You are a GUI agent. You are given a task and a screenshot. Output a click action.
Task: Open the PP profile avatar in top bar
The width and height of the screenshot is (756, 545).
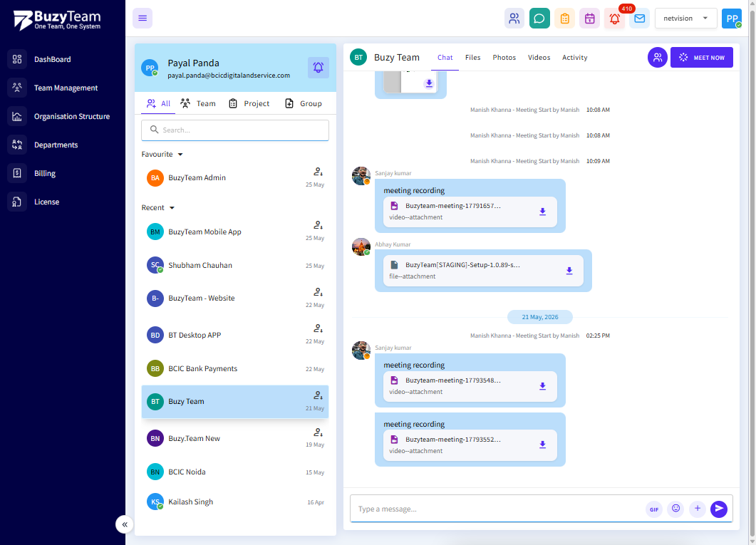pos(731,19)
